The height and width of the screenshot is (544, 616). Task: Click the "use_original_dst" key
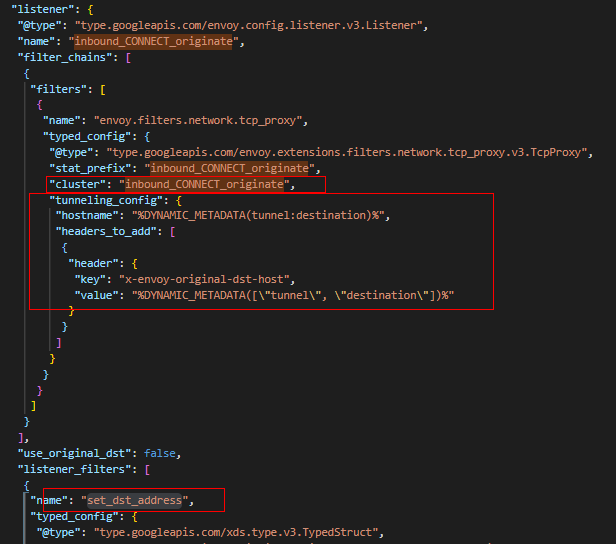click(x=74, y=453)
